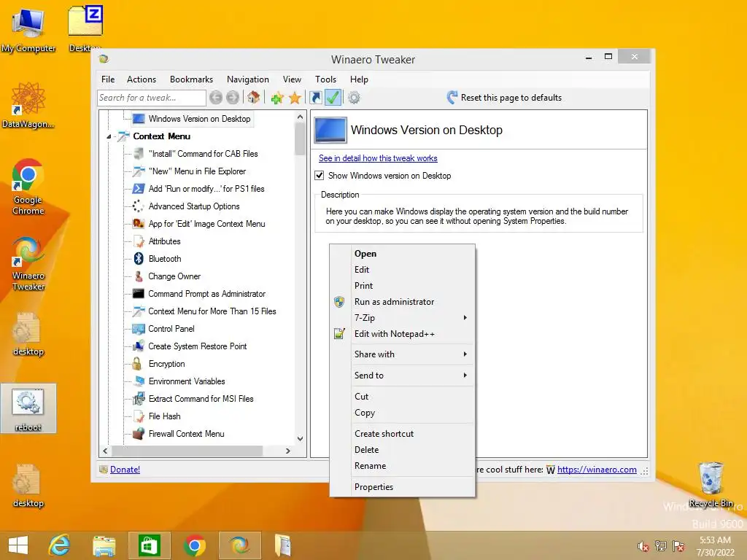Click the Advanced Startup Options spinner icon
This screenshot has width=747, height=560.
[x=138, y=206]
